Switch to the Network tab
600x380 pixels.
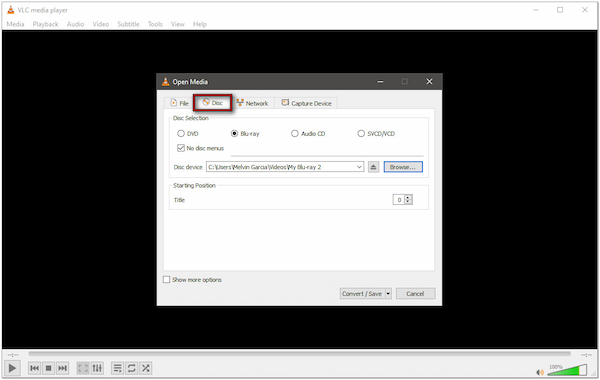tap(253, 103)
